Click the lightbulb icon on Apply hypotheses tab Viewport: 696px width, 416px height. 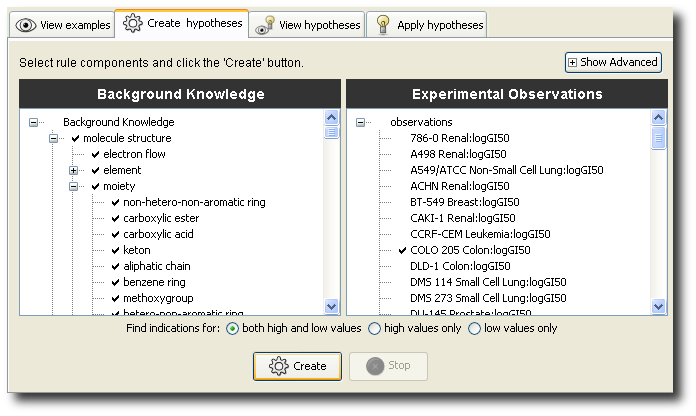click(382, 25)
